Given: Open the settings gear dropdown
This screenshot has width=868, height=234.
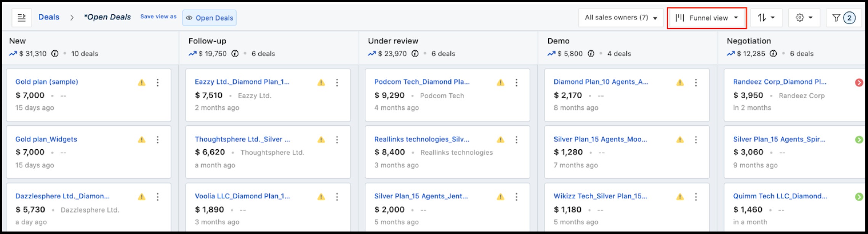Looking at the screenshot, I should click(x=804, y=18).
